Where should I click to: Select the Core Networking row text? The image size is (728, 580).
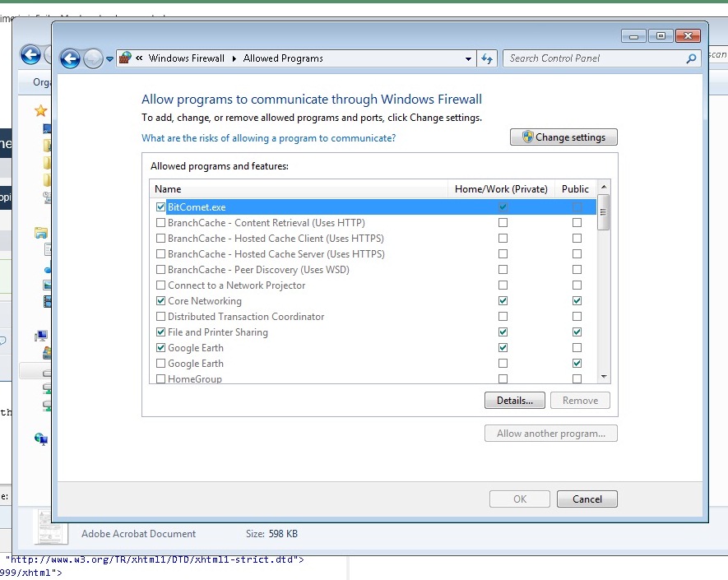(204, 301)
